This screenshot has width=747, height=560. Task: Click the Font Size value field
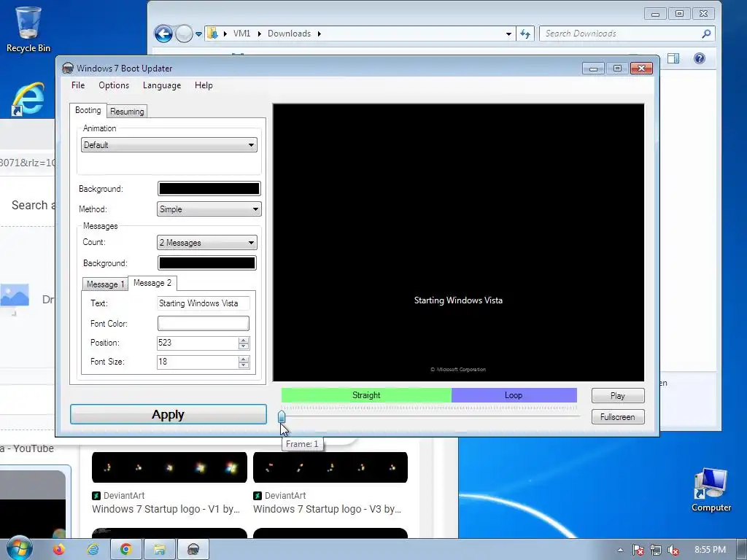197,362
